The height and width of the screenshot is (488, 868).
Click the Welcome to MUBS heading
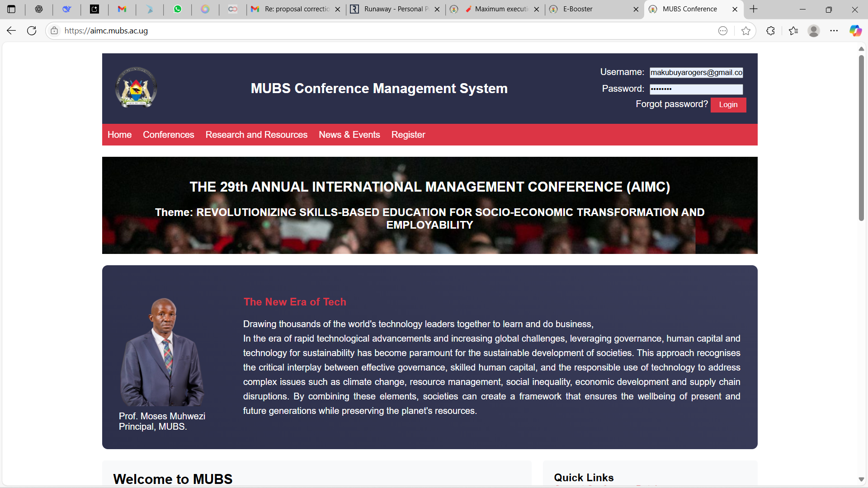pos(173,479)
